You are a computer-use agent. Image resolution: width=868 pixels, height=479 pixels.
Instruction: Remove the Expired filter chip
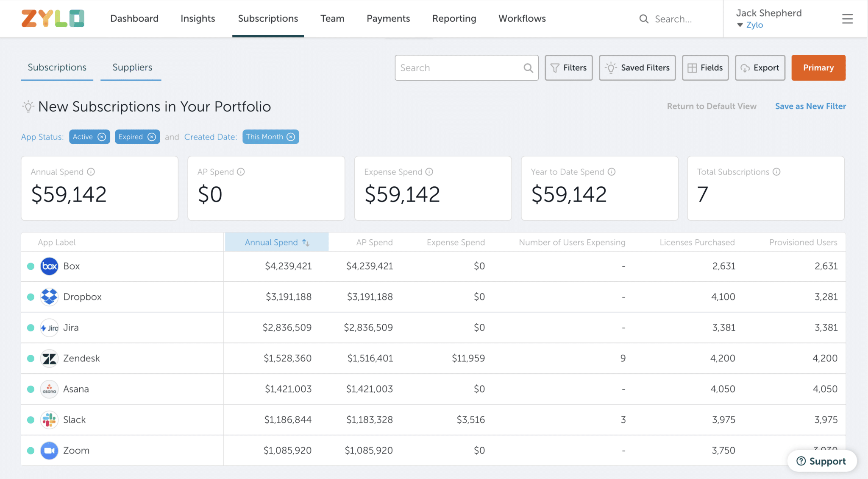(152, 137)
